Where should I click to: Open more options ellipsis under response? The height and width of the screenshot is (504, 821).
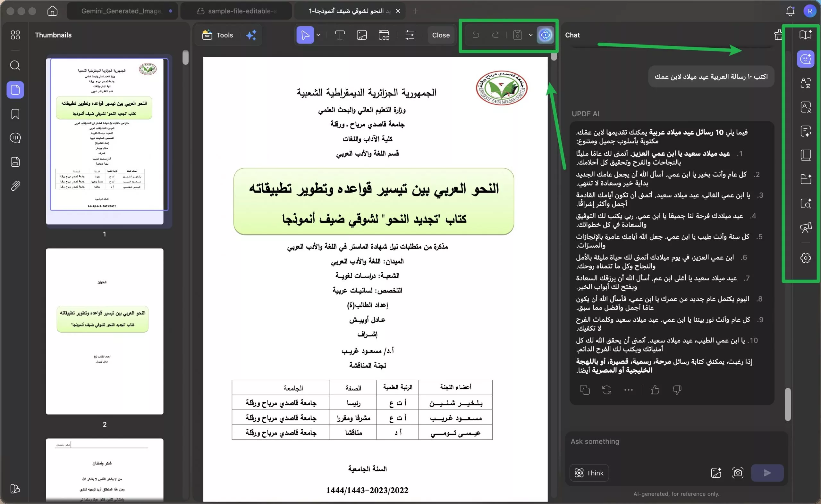click(x=629, y=390)
